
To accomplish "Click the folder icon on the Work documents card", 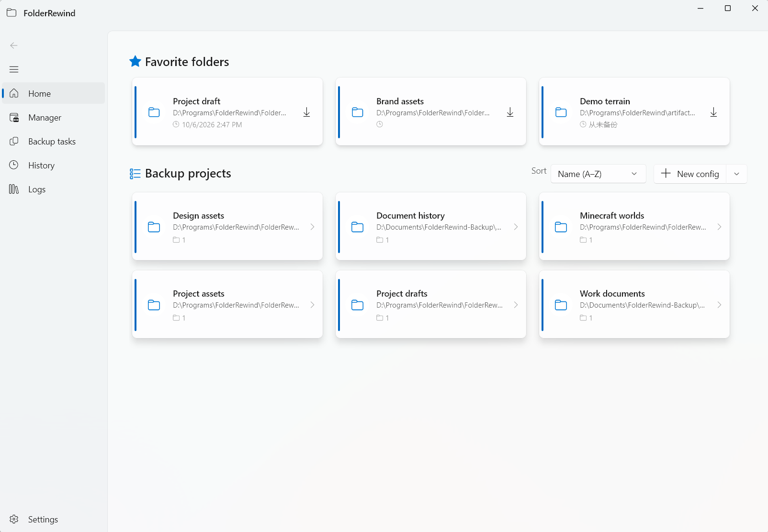I will (x=561, y=305).
